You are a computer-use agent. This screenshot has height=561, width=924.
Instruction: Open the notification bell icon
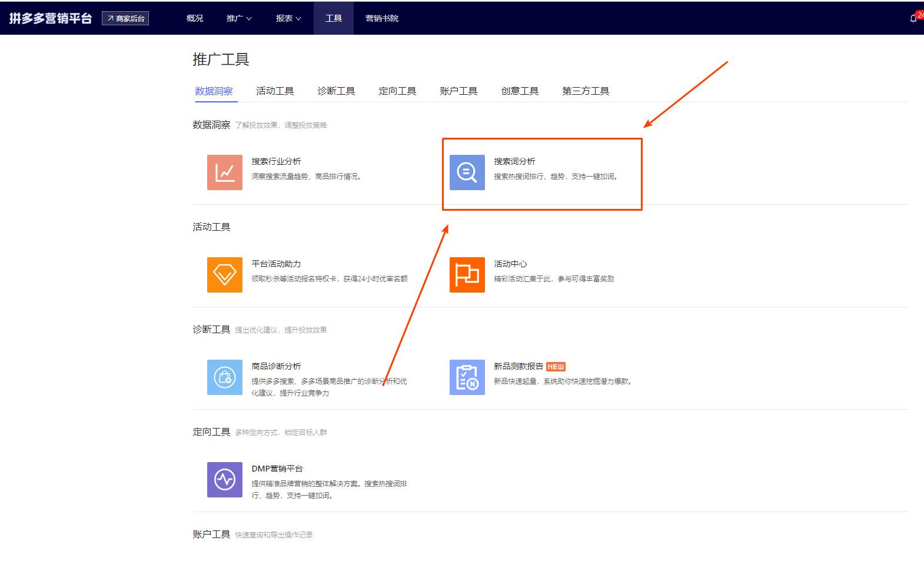(913, 18)
